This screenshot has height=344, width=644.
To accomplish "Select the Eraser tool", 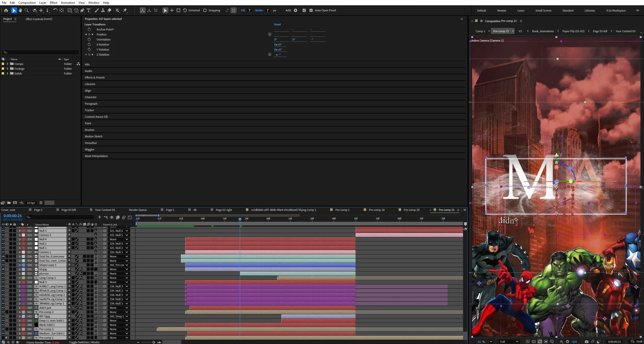I will pos(109,10).
